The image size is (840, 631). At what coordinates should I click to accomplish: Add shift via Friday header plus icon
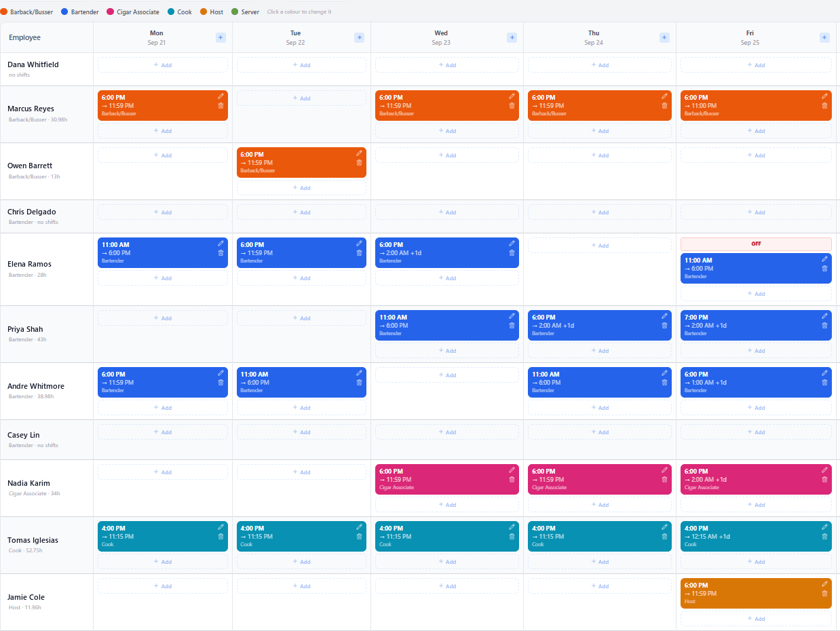[824, 38]
